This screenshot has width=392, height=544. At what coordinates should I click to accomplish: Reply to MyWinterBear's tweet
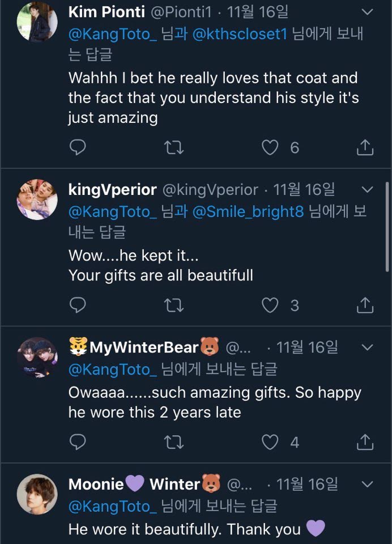point(77,442)
